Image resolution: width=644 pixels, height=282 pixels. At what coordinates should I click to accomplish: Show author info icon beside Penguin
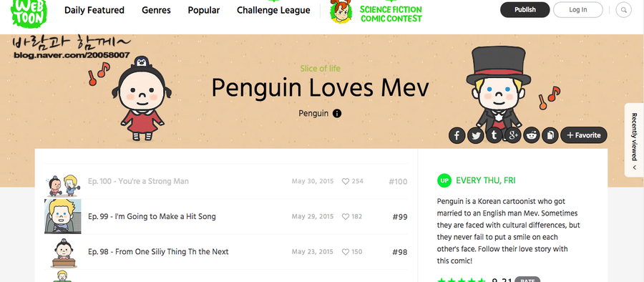click(337, 114)
